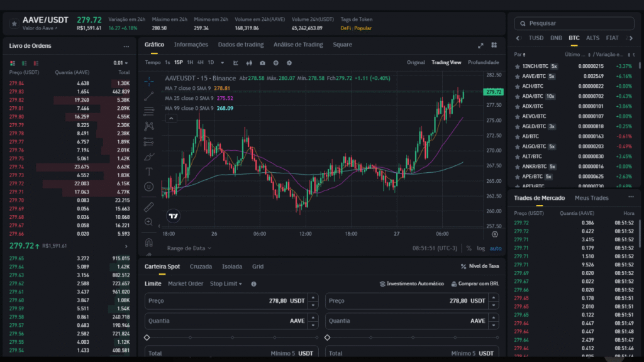The image size is (644, 362).
Task: Toggle the magnet snapping mode
Action: (x=148, y=243)
